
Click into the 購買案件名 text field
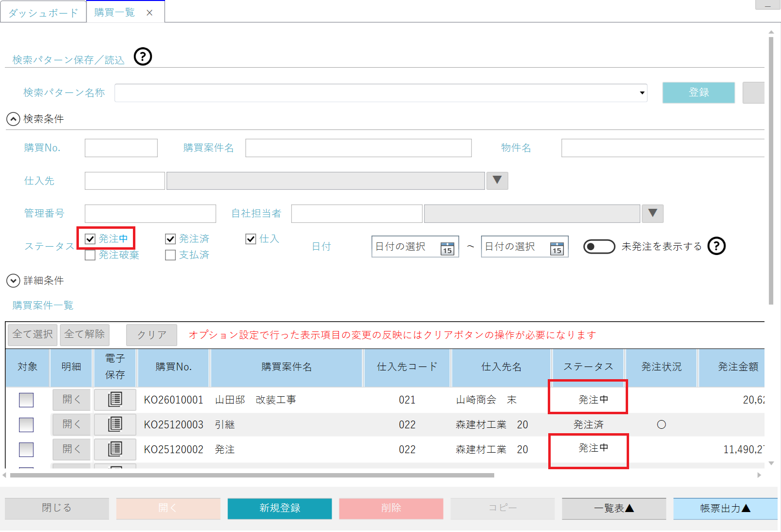pos(358,148)
